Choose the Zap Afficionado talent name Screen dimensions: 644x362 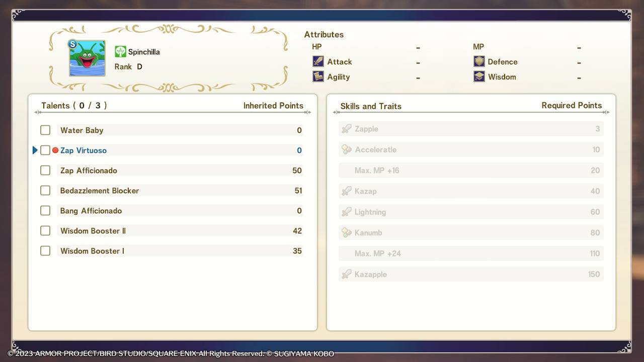coord(89,170)
